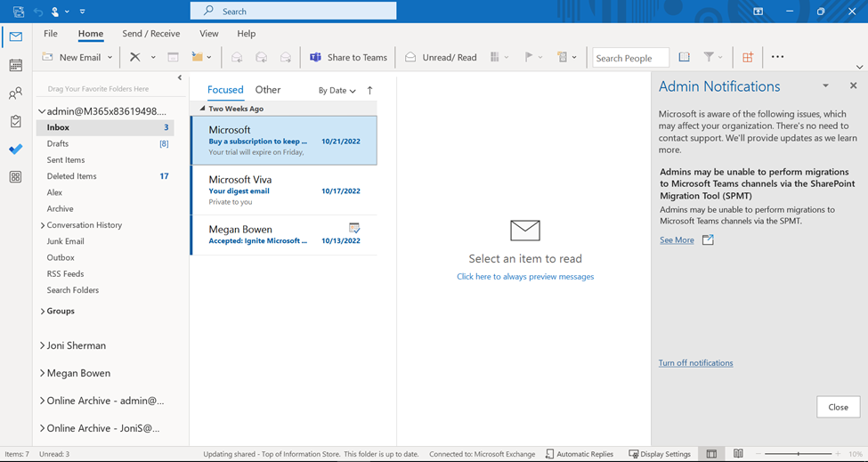Click New Email button
This screenshot has width=868, height=462.
coord(72,57)
